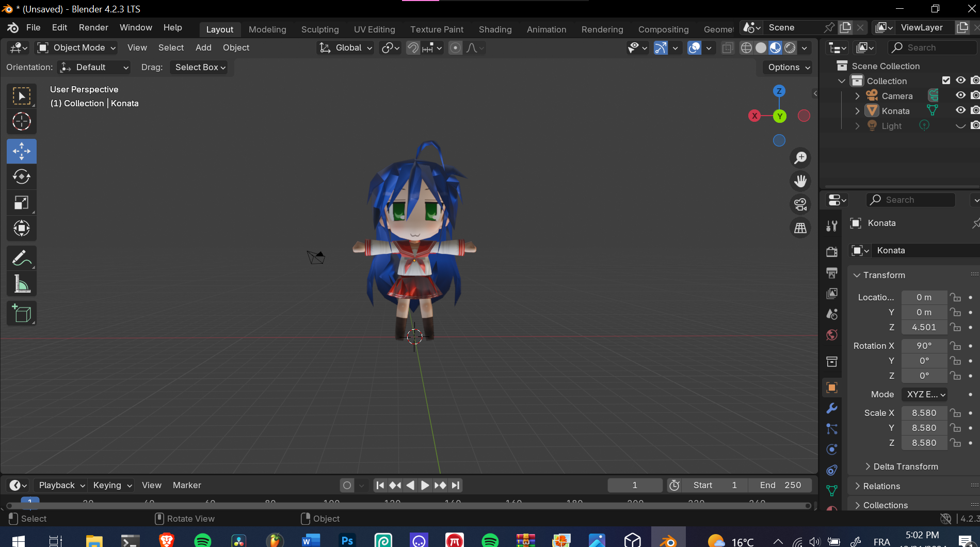Image resolution: width=980 pixels, height=547 pixels.
Task: Uncheck the Collection exclude checkbox
Action: (946, 81)
